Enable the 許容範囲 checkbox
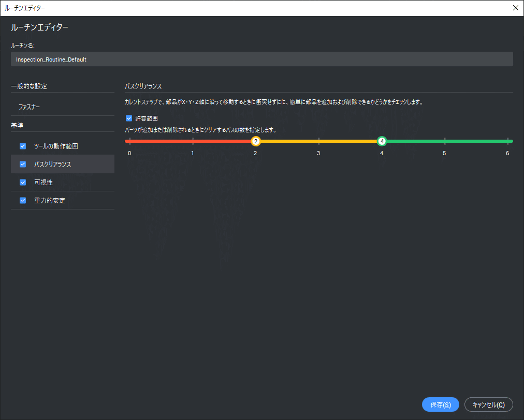Viewport: 524px width, 420px height. point(128,117)
